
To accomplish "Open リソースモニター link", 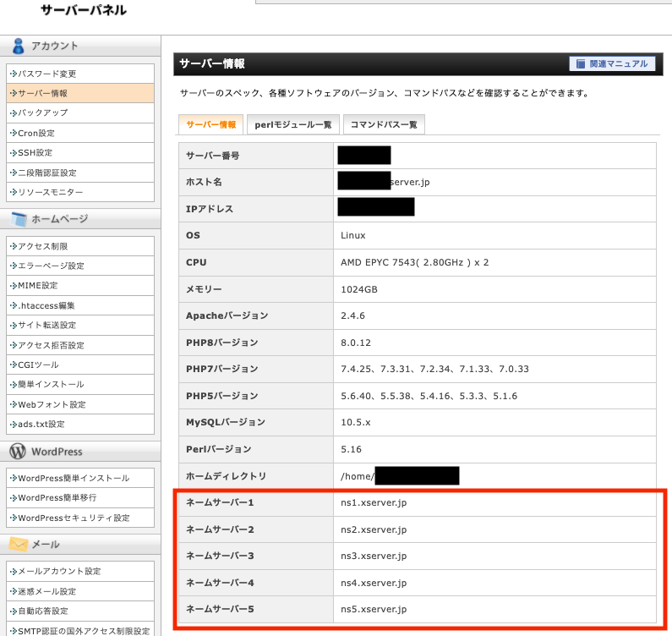I will [50, 193].
